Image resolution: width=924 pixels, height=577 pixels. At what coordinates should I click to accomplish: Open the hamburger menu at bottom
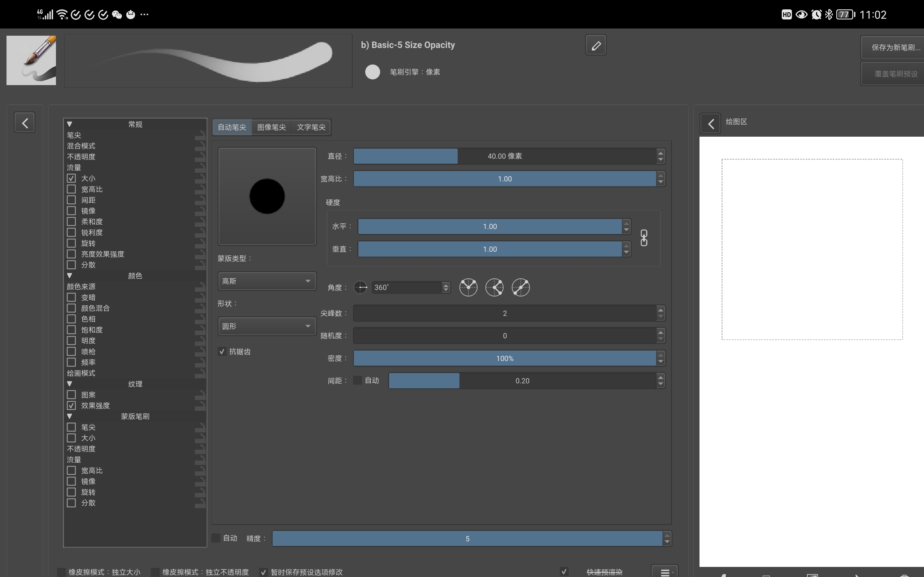[665, 572]
